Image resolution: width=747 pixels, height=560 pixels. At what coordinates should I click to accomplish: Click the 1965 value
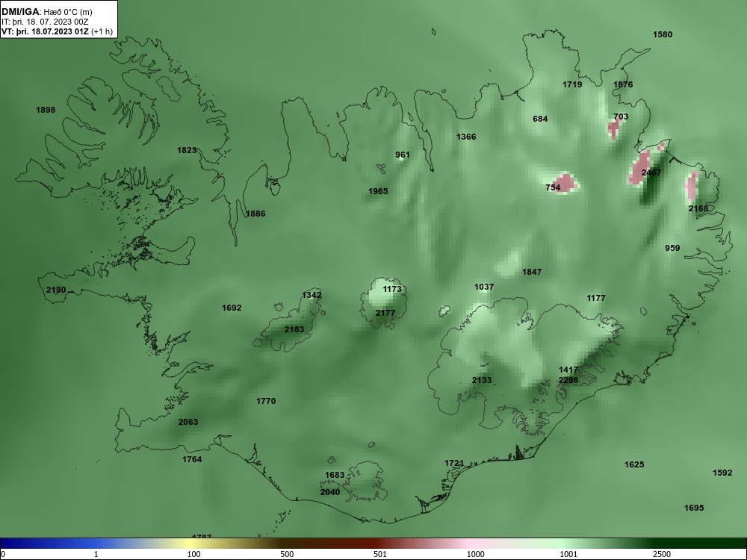tap(378, 191)
